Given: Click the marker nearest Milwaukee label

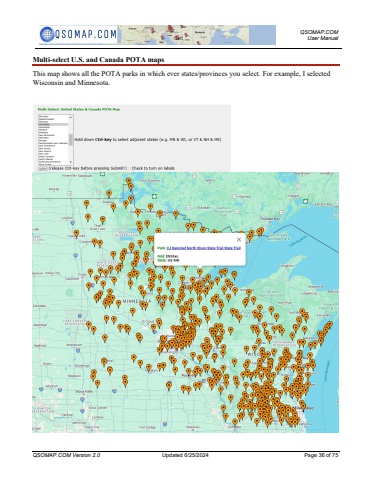Looking at the screenshot, I should point(302,406).
